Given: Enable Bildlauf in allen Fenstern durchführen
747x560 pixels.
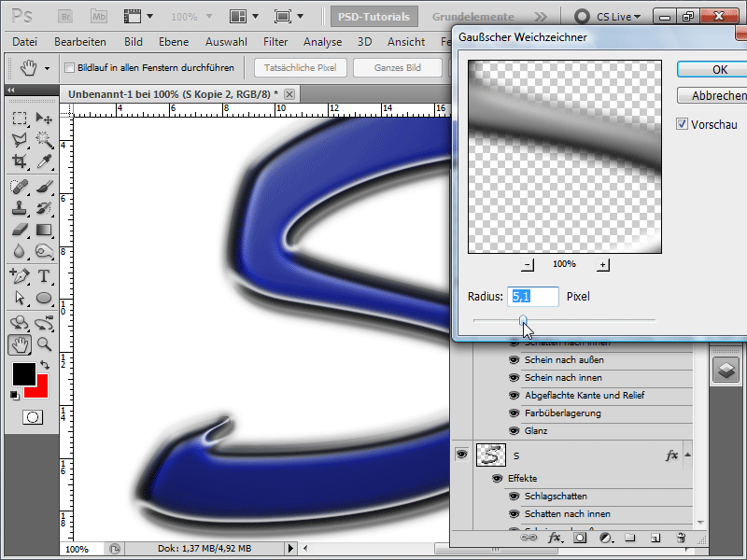Looking at the screenshot, I should point(69,67).
